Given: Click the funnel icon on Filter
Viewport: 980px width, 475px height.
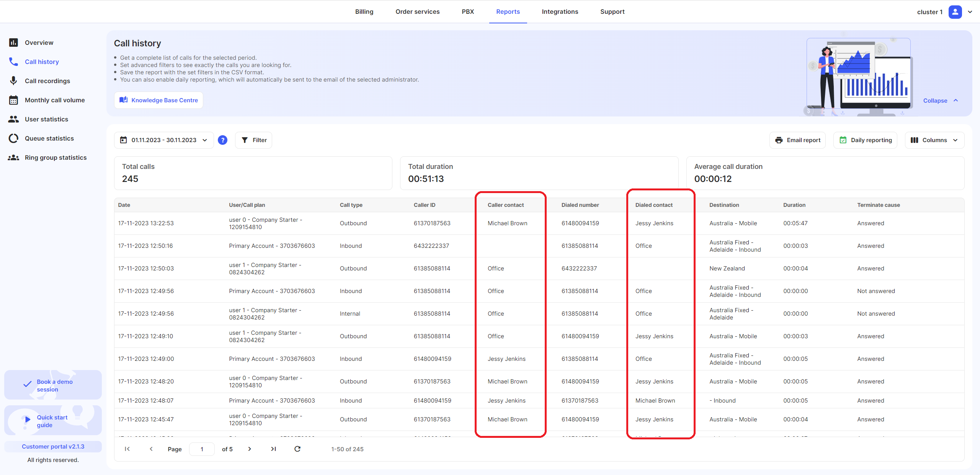Looking at the screenshot, I should point(245,140).
